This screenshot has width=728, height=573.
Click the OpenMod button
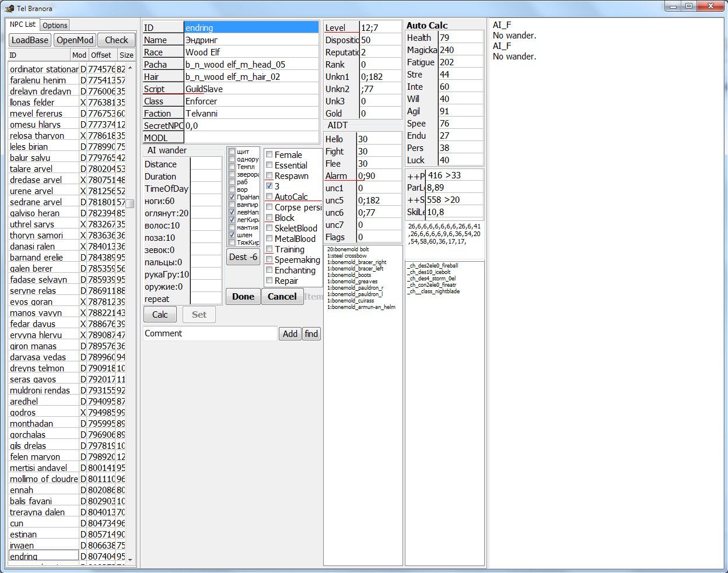(75, 40)
